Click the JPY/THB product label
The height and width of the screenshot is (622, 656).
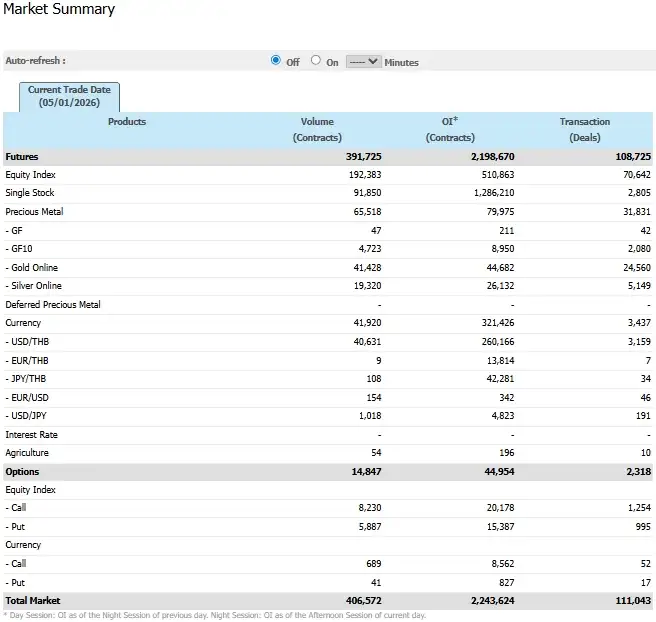click(26, 379)
